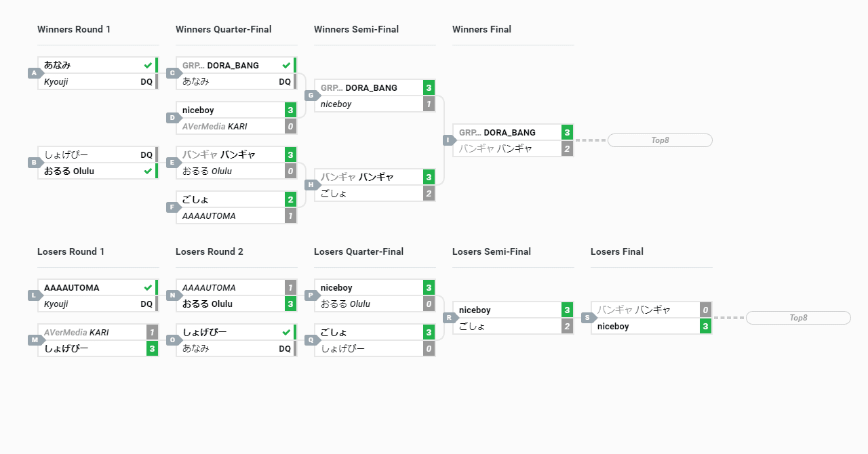Click the match badge I in Winners Final
The width and height of the screenshot is (868, 454).
point(448,140)
